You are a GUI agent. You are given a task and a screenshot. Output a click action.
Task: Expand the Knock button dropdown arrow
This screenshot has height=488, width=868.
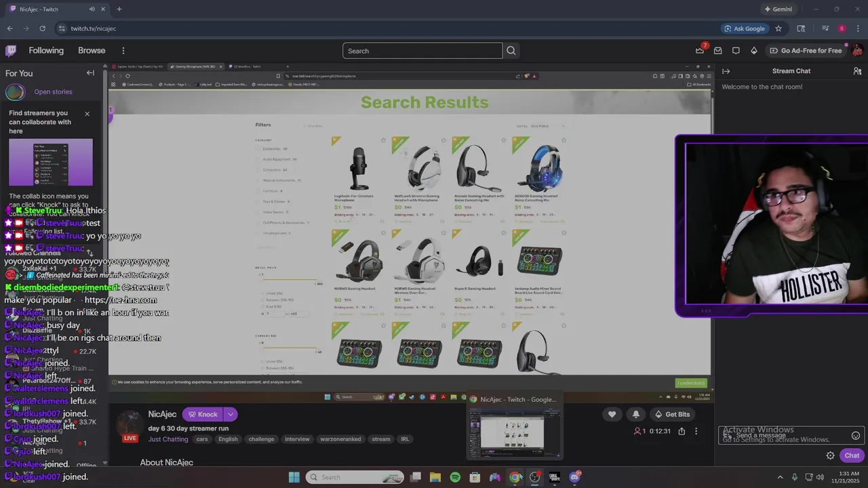click(x=231, y=414)
